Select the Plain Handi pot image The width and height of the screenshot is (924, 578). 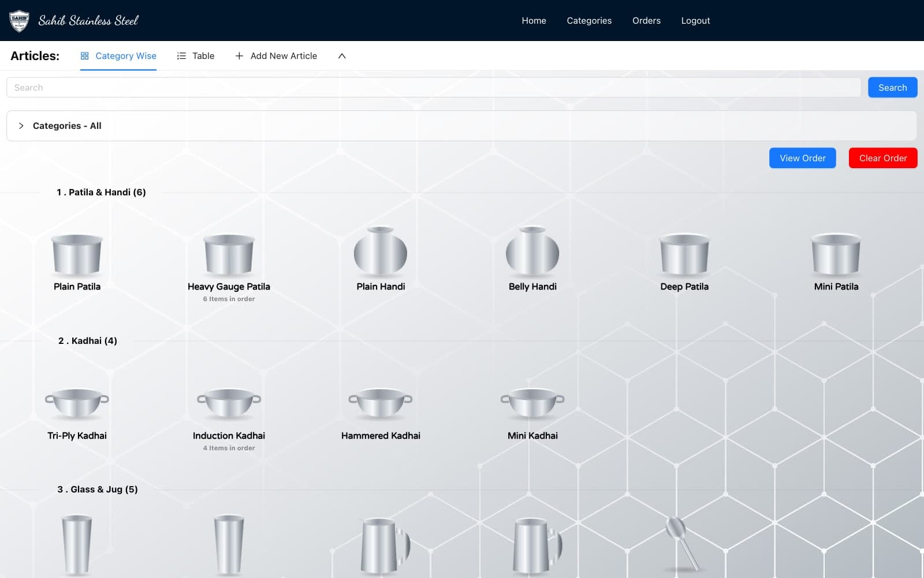click(x=381, y=251)
